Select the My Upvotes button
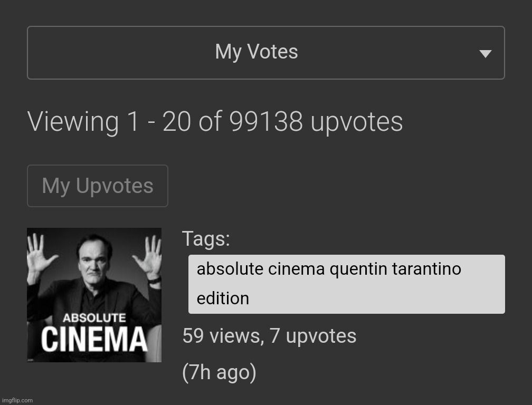The image size is (532, 405). [x=97, y=186]
